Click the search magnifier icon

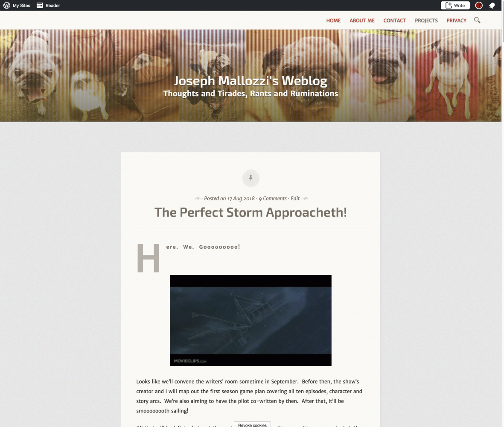click(x=477, y=20)
